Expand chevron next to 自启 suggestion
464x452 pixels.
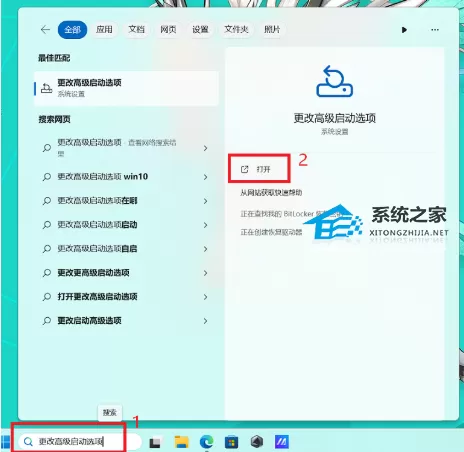click(x=206, y=249)
